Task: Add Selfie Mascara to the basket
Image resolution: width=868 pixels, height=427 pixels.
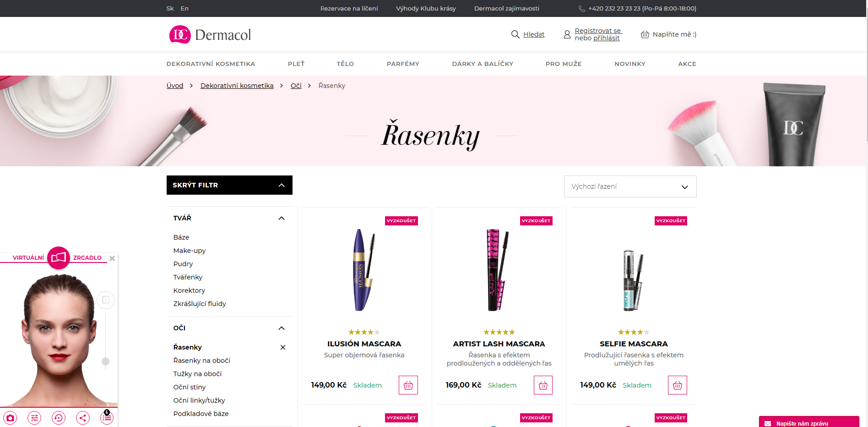Action: tap(678, 385)
